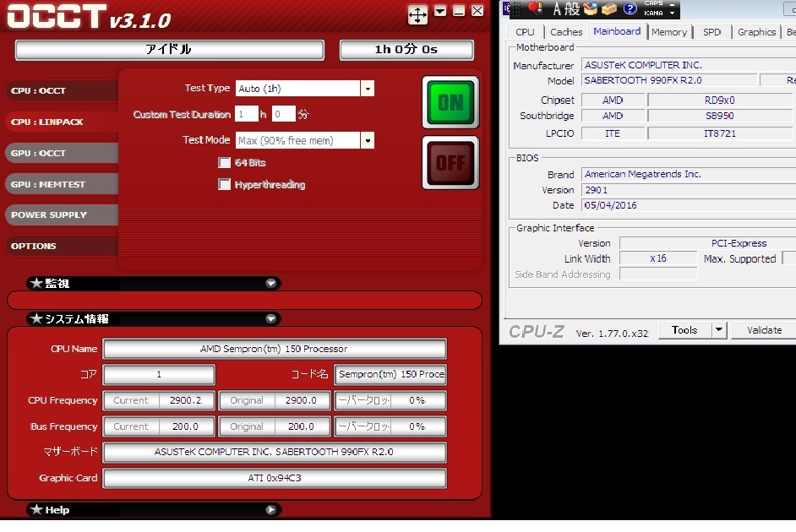Click the コア value field showing 1
This screenshot has height=532, width=796.
(159, 375)
